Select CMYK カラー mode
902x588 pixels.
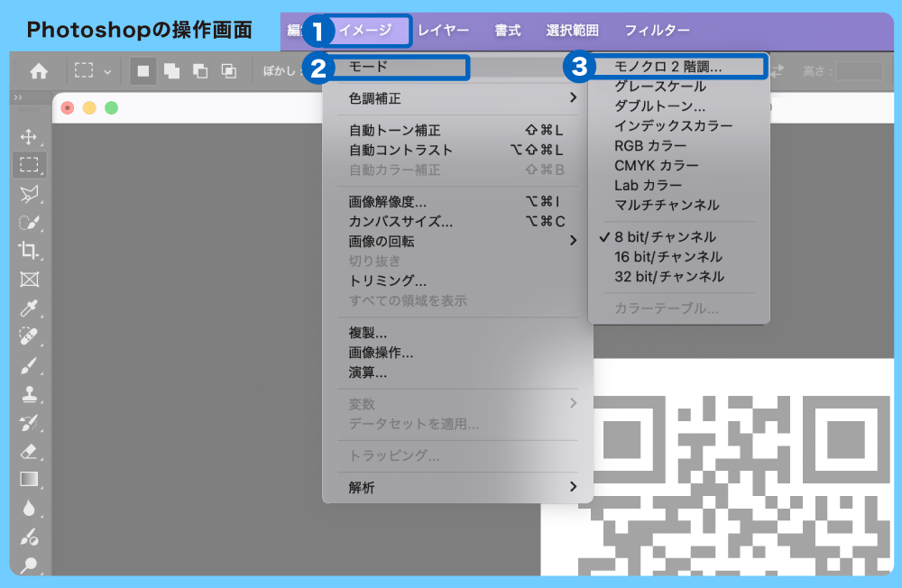(x=679, y=165)
